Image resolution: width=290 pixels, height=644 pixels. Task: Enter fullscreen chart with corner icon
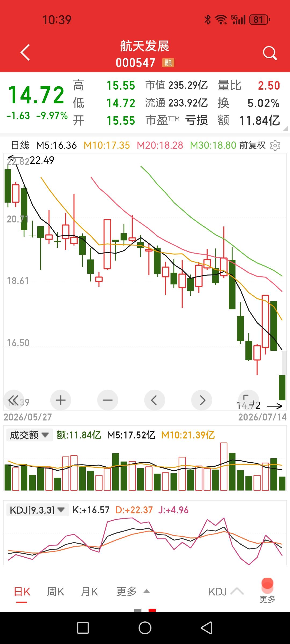coord(249,400)
